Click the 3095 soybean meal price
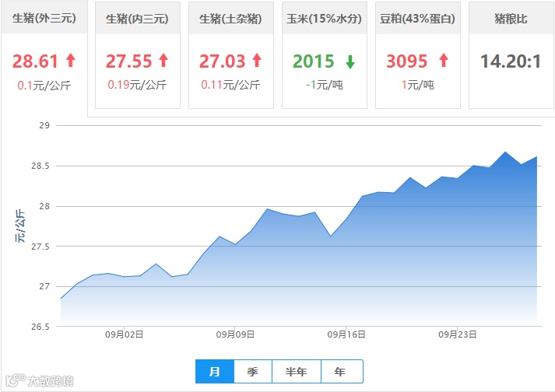The height and width of the screenshot is (392, 555). (x=407, y=61)
